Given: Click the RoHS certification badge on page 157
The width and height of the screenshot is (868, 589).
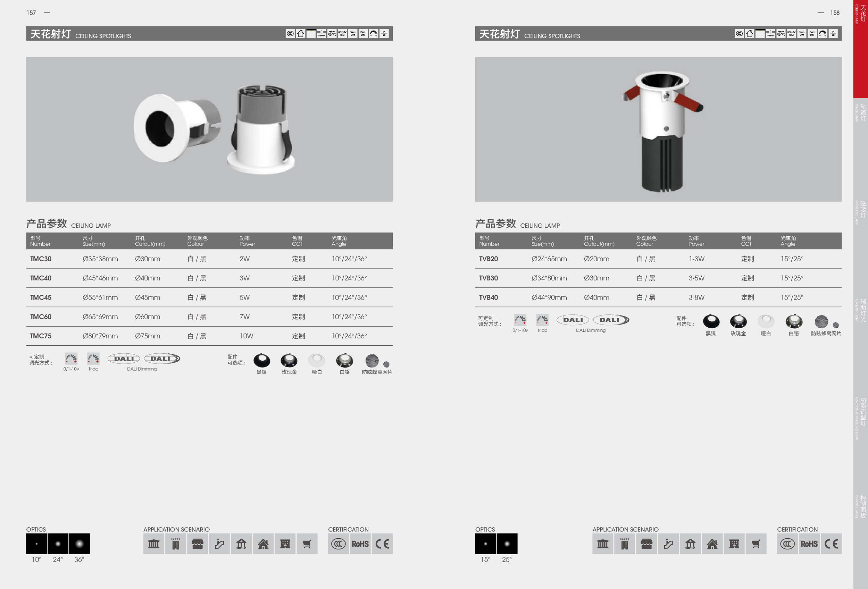Looking at the screenshot, I should coord(360,544).
